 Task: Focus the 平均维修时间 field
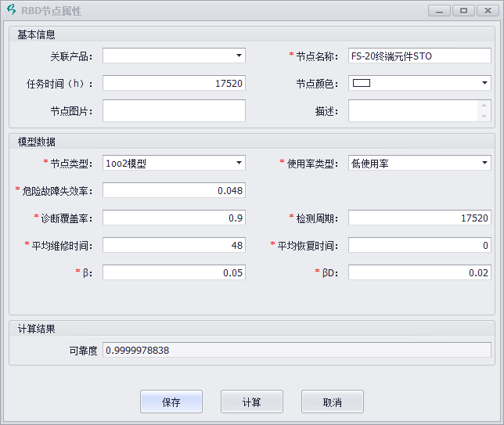[x=174, y=245]
